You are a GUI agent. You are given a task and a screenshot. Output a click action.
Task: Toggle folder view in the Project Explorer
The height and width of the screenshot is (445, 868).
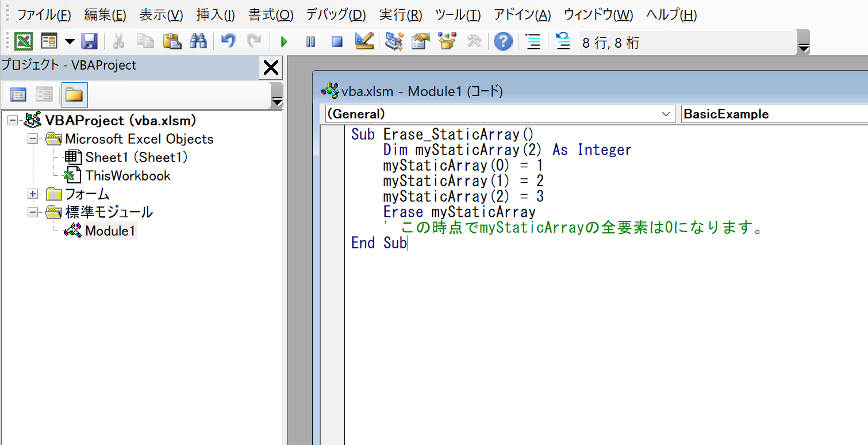pyautogui.click(x=74, y=94)
